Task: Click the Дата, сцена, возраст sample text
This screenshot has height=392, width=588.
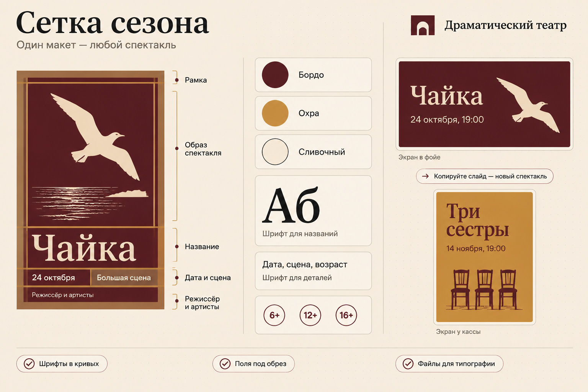Action: [305, 265]
